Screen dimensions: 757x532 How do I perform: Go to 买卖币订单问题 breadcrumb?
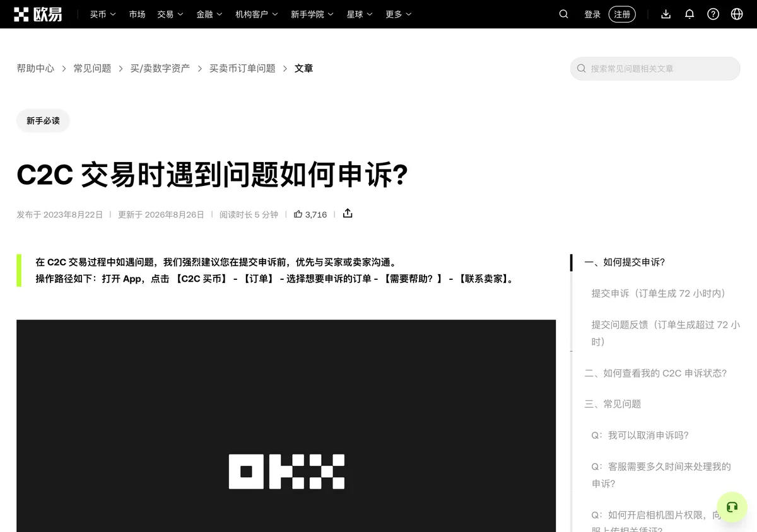click(242, 68)
